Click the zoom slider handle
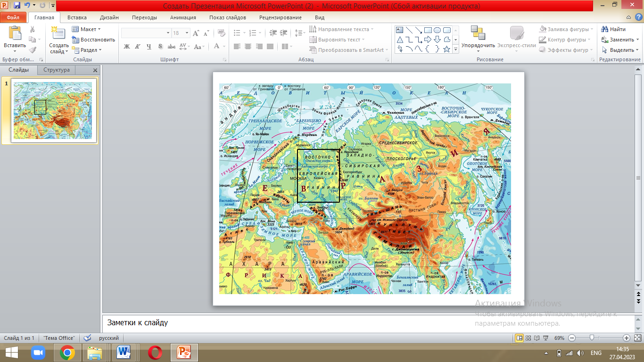Image resolution: width=644 pixels, height=362 pixels. pos(591,338)
